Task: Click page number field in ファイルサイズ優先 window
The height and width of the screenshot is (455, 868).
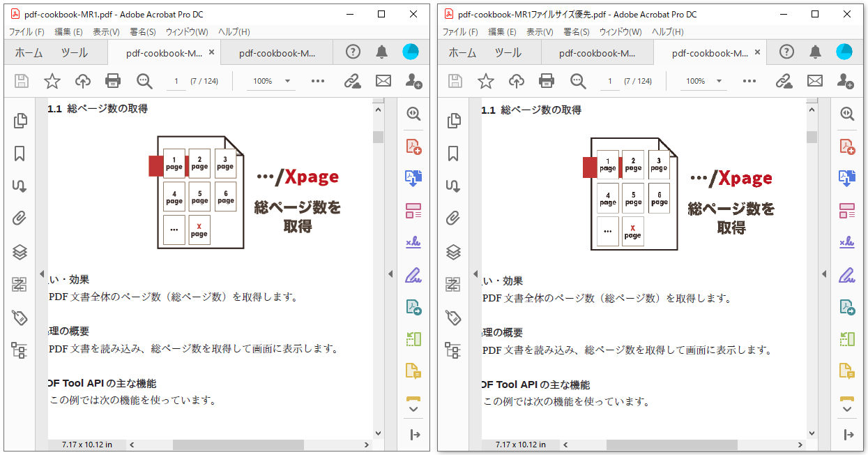Action: click(610, 81)
